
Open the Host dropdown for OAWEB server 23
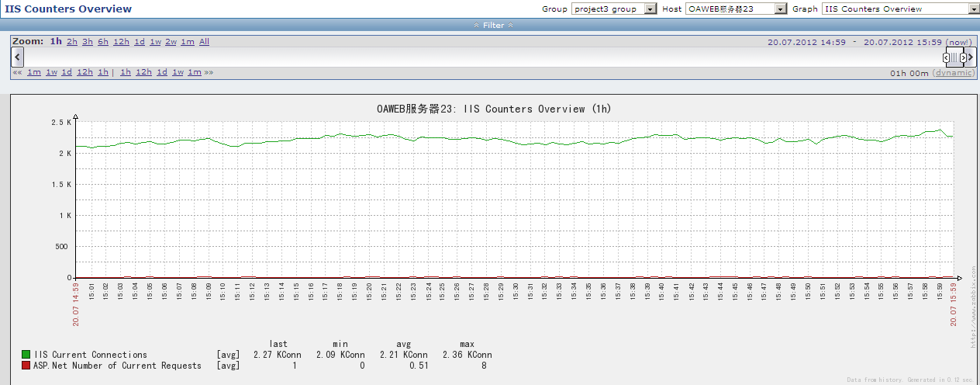click(x=736, y=9)
